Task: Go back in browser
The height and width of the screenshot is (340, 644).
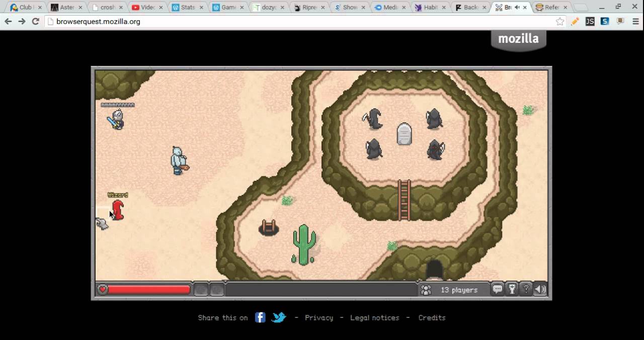Action: pos(8,22)
